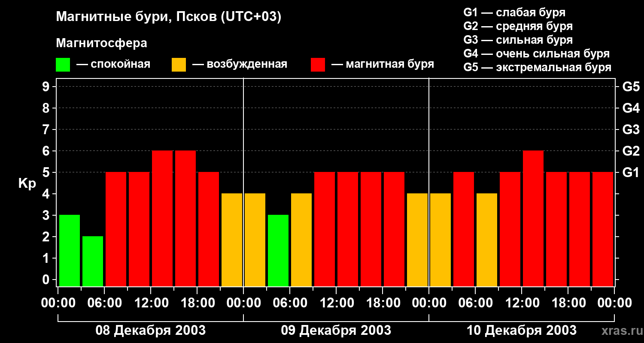Click 10 December 00:00–03:00 yellow bar
Screen dimensions: 644x343
pyautogui.click(x=440, y=240)
